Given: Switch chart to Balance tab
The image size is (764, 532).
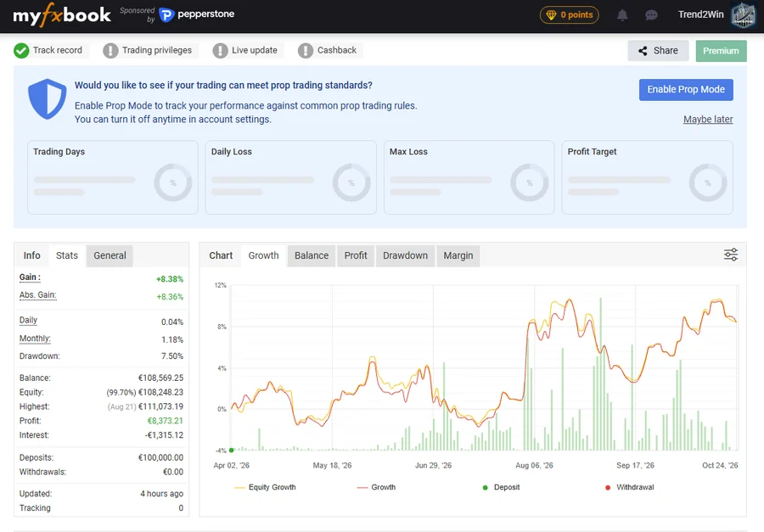Looking at the screenshot, I should pos(312,255).
